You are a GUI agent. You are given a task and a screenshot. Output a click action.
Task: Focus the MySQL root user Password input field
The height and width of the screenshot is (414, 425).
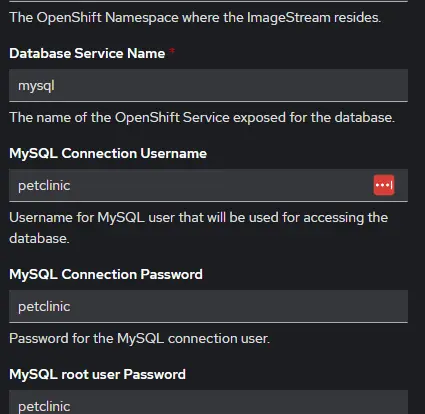(208, 402)
